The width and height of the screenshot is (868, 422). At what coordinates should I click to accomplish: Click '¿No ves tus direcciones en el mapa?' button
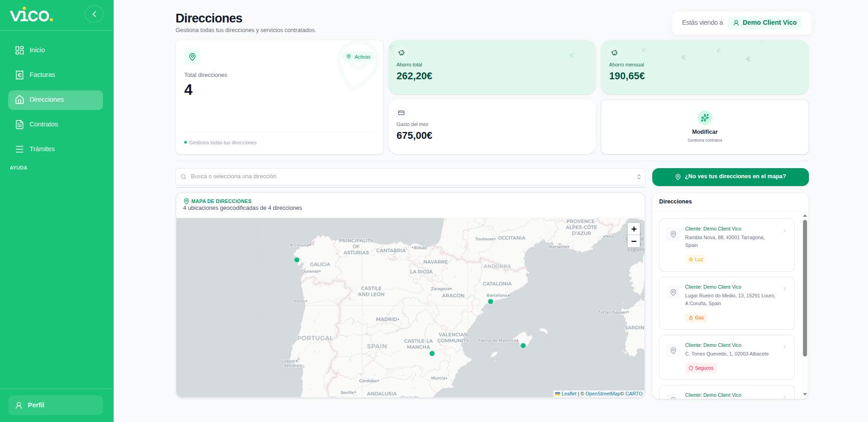(x=730, y=177)
